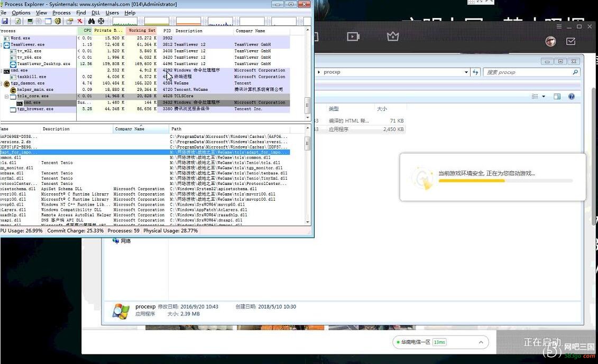Click the Explorer search magnifier icon
The width and height of the screenshot is (598, 364).
(x=575, y=72)
